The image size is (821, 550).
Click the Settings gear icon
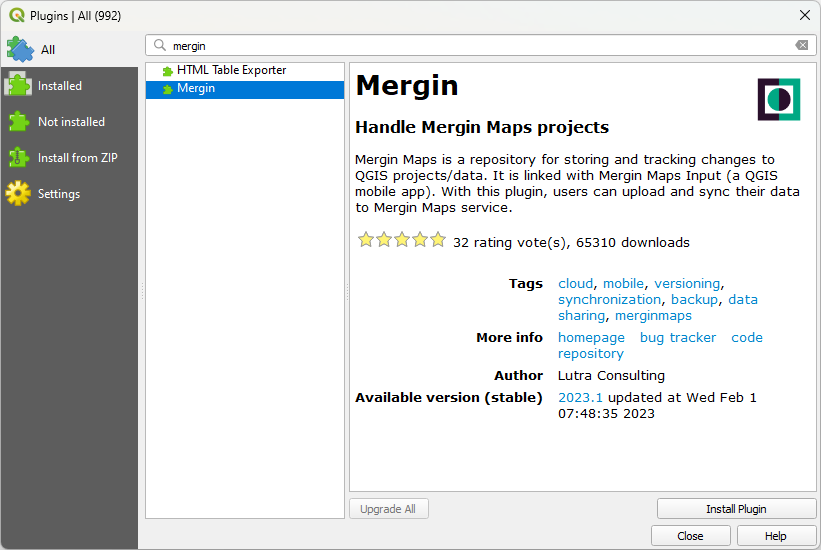[x=18, y=194]
